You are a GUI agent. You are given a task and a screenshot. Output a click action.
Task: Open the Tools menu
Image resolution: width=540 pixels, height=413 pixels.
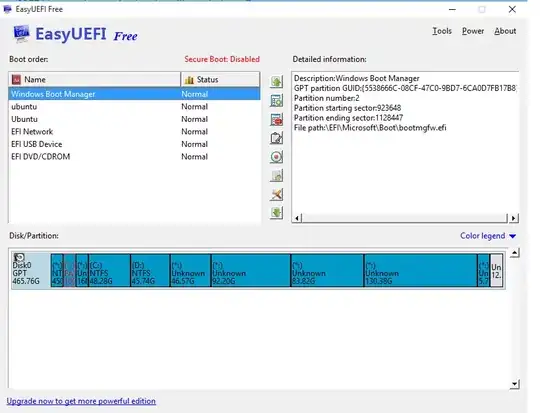(x=442, y=31)
